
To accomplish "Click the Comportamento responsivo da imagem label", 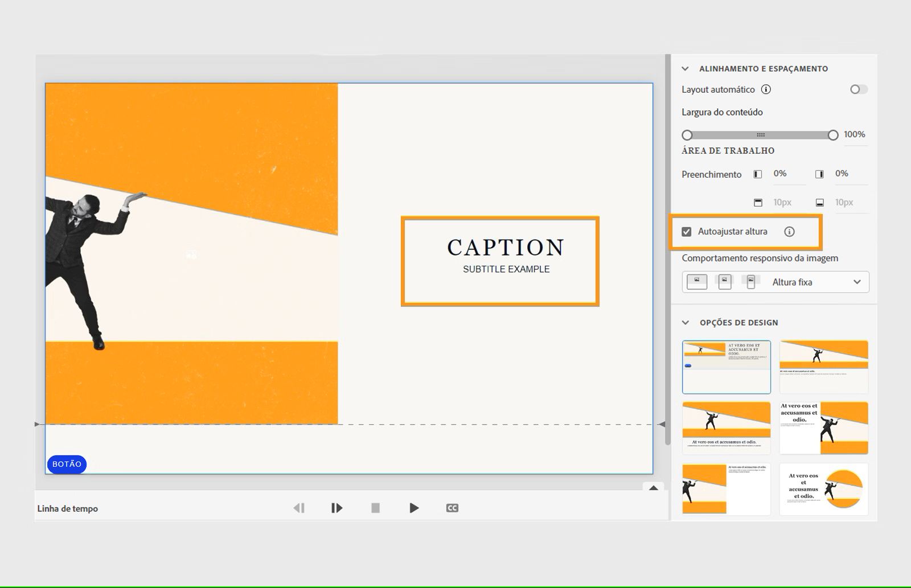I will coord(760,258).
